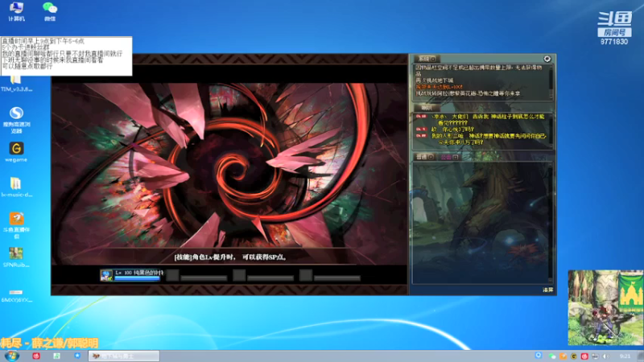
Task: Click the blue Q tray icon
Action: click(539, 356)
